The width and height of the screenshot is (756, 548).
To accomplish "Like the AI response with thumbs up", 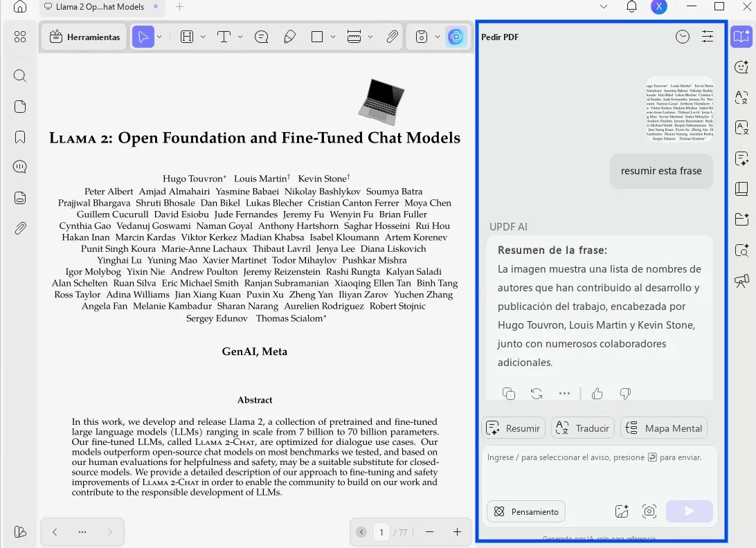I will 597,393.
